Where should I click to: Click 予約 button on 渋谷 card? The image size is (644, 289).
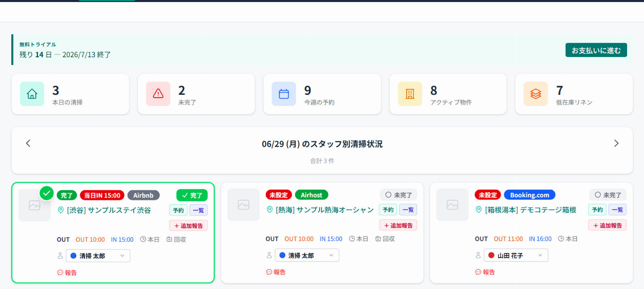pos(178,210)
